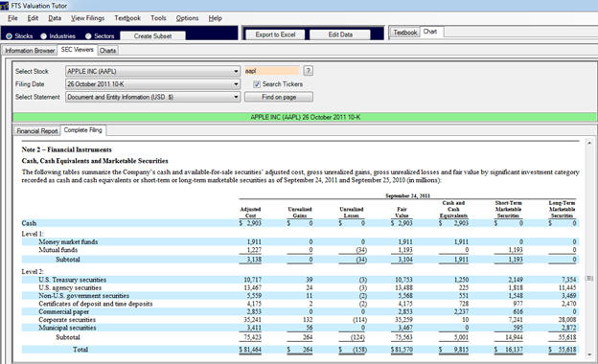598x364 pixels.
Task: Click the Total adjusted cost value $81,464
Action: tap(250, 350)
